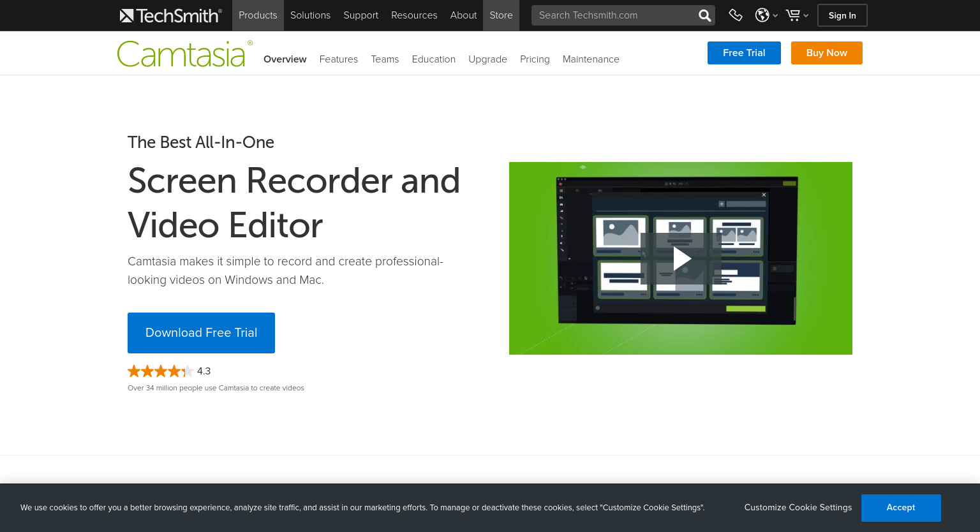Screen dimensions: 980x532
Task: Click the blue Free Trial button
Action: click(x=744, y=53)
